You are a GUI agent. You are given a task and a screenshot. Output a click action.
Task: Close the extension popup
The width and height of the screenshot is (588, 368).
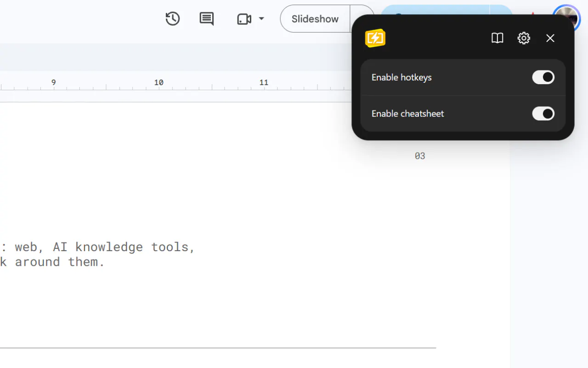coord(550,38)
